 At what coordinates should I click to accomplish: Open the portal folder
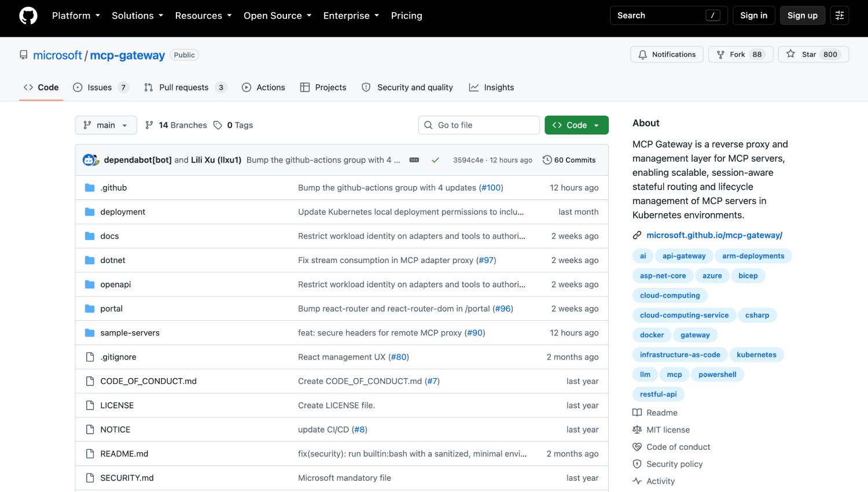pyautogui.click(x=111, y=309)
